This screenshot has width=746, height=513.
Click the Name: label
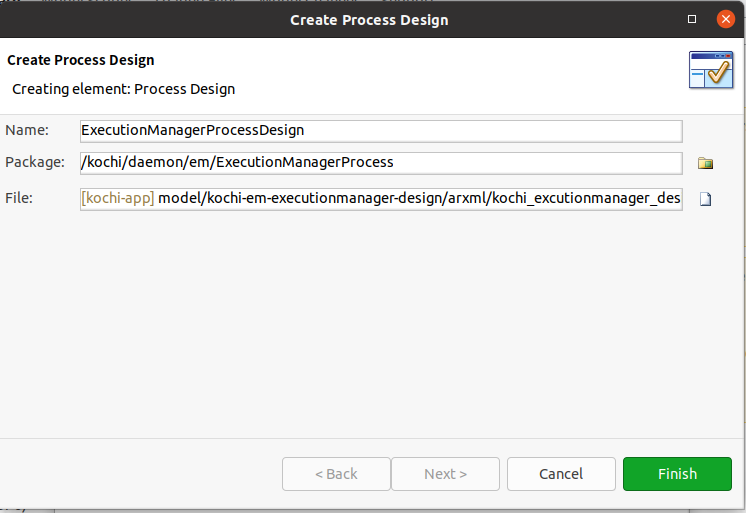(x=27, y=130)
